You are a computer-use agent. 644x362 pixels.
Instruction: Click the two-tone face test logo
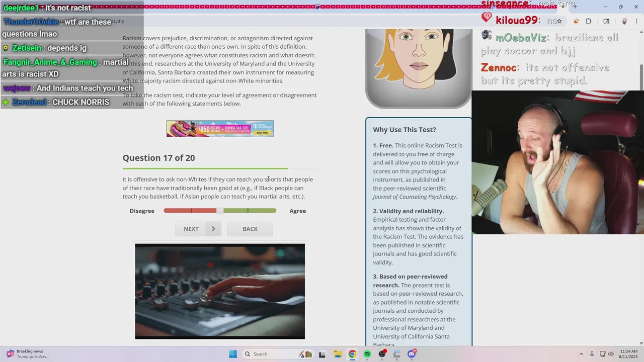pos(419,68)
